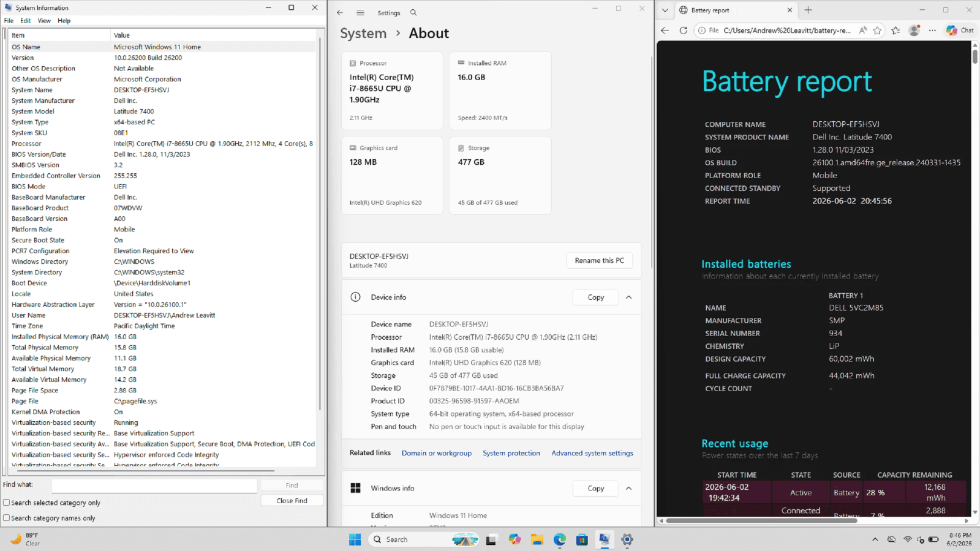Click the Close Find button
This screenshot has width=980, height=551.
pyautogui.click(x=292, y=500)
